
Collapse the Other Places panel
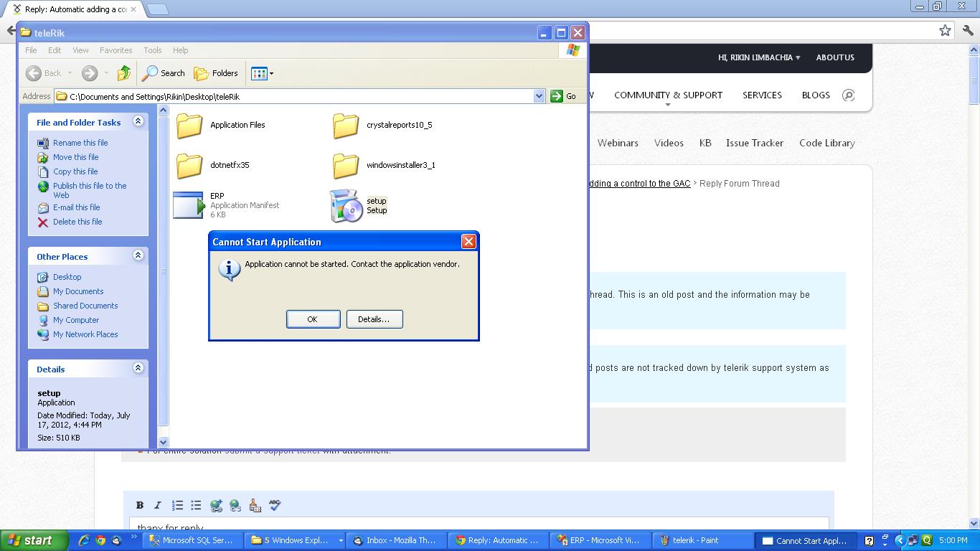(138, 256)
